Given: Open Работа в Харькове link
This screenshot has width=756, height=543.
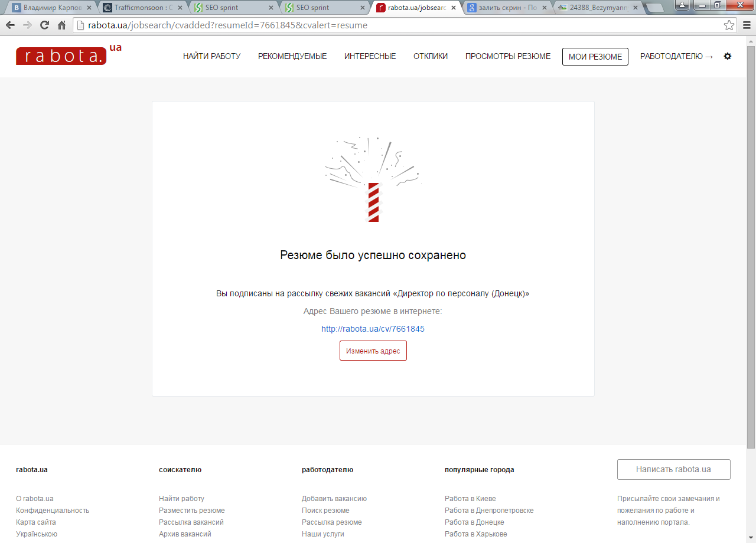Looking at the screenshot, I should click(476, 534).
